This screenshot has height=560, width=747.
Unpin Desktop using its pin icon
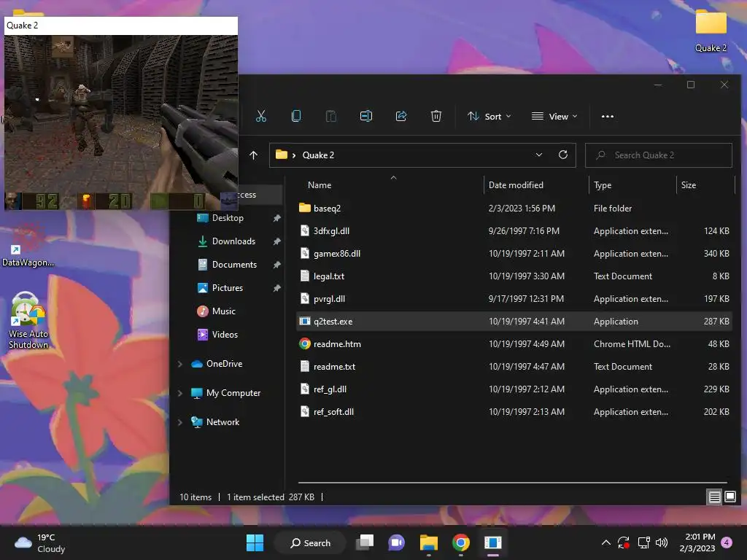pos(276,218)
